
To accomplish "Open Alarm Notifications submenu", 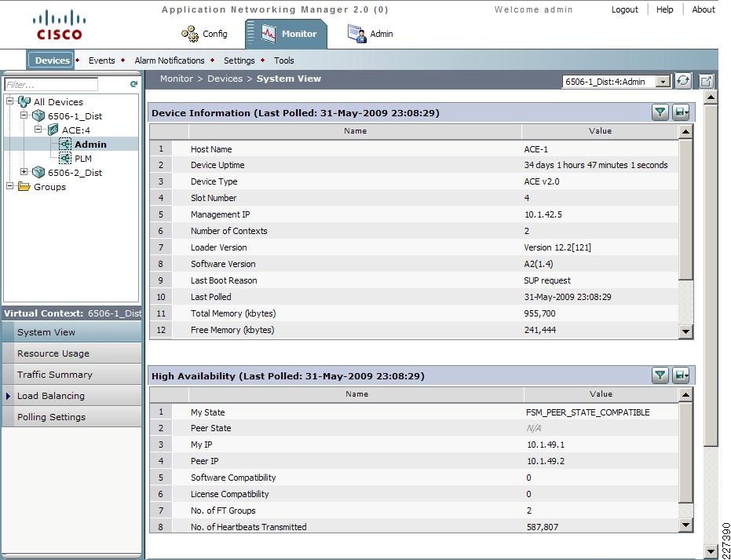I will point(170,60).
